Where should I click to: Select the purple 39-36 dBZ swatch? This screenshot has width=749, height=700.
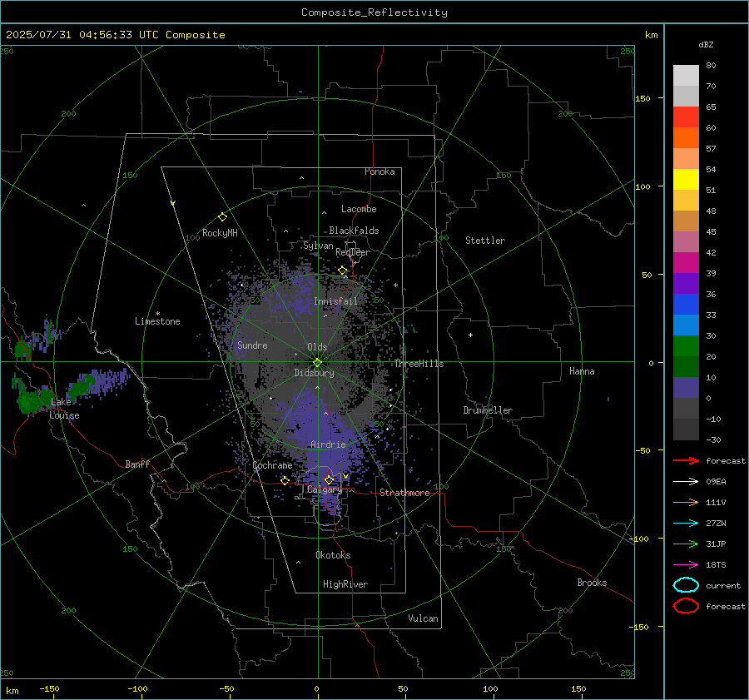pyautogui.click(x=686, y=284)
